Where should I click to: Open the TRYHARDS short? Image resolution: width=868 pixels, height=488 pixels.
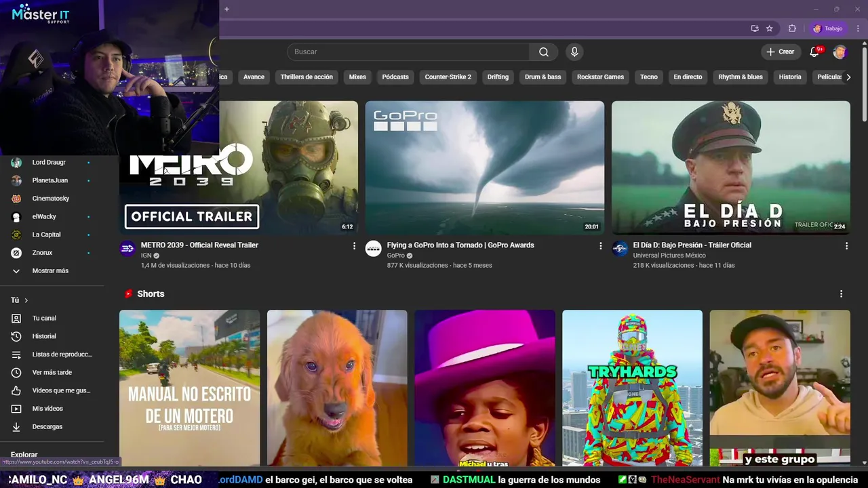coord(632,388)
